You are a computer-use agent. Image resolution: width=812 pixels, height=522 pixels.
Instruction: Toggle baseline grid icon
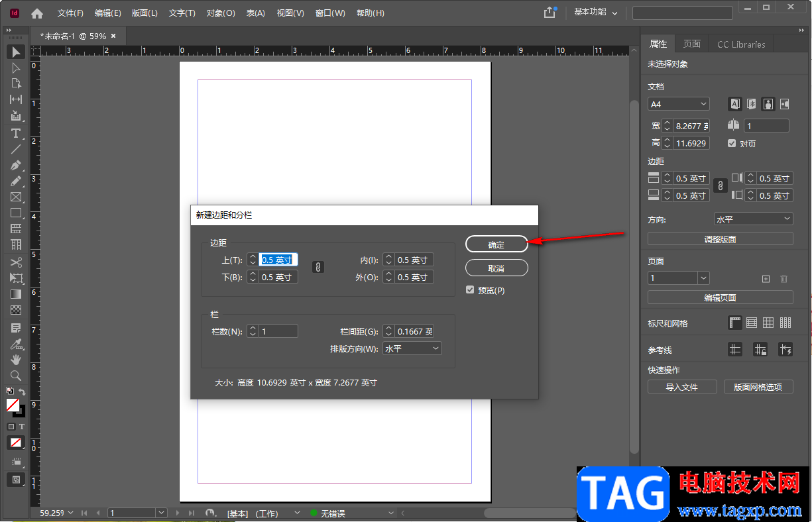click(752, 323)
